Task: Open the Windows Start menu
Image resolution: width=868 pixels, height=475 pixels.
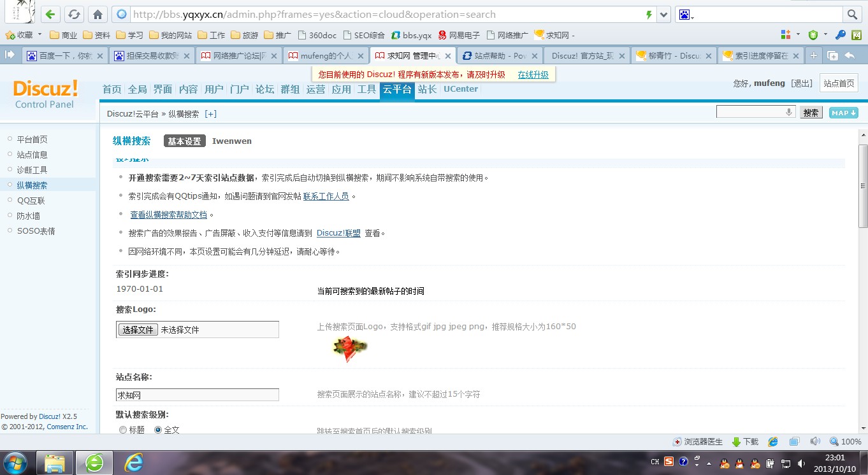Action: pyautogui.click(x=15, y=462)
